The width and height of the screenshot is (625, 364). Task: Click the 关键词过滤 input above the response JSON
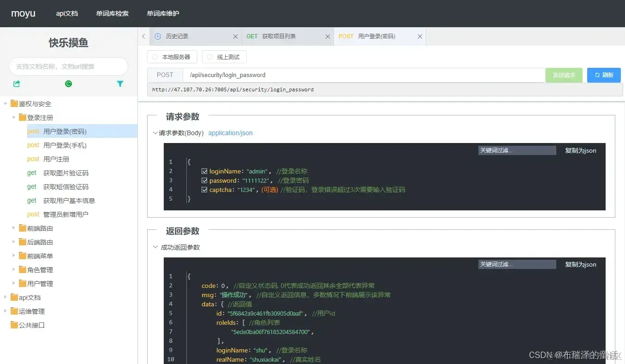(517, 264)
